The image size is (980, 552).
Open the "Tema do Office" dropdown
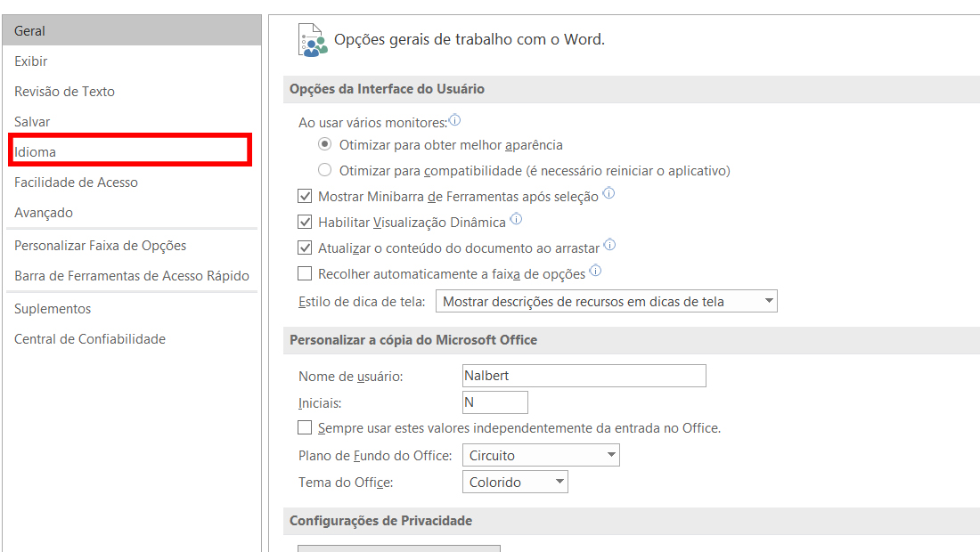pyautogui.click(x=561, y=481)
